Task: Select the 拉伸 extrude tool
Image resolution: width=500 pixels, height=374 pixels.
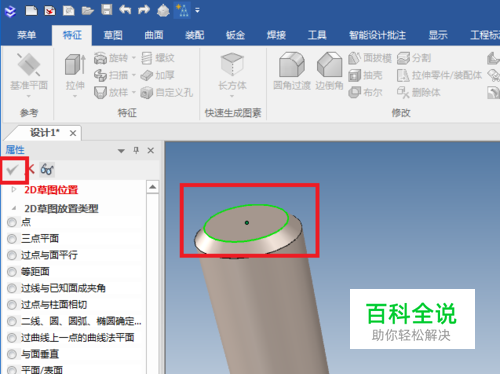Action: (x=75, y=72)
